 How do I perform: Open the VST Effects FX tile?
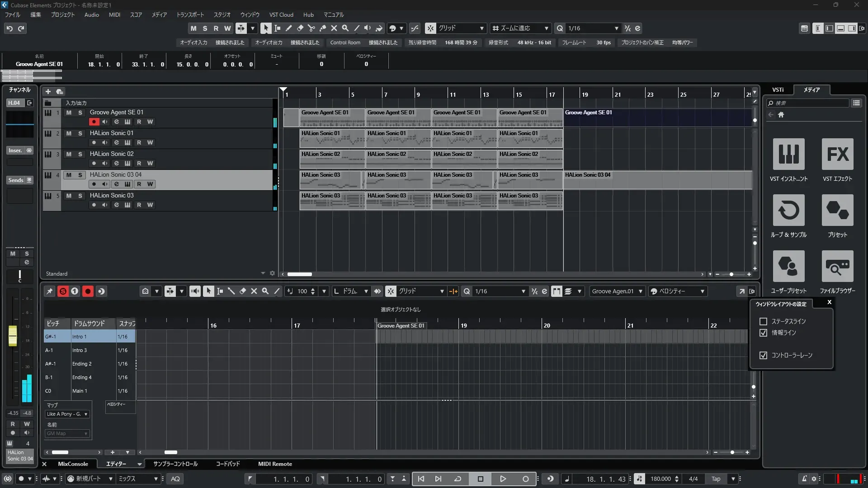point(837,154)
